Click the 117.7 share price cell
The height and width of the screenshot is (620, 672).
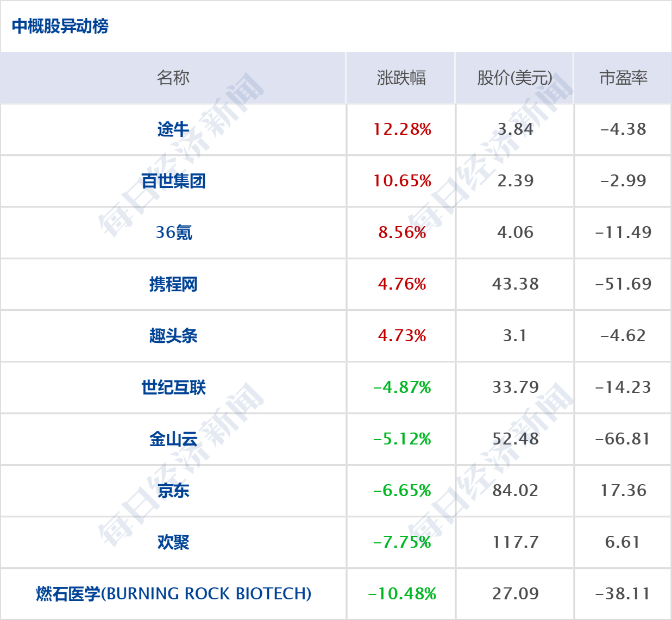(515, 542)
